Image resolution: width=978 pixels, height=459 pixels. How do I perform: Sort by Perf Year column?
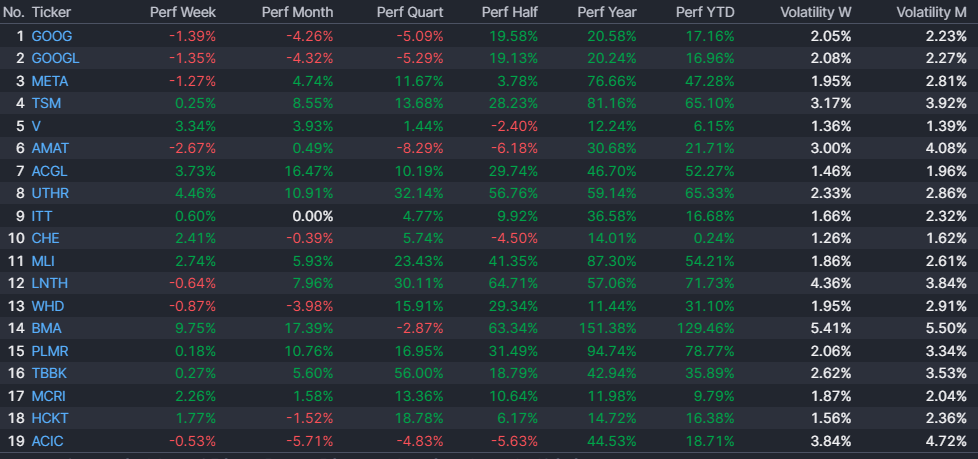click(611, 12)
